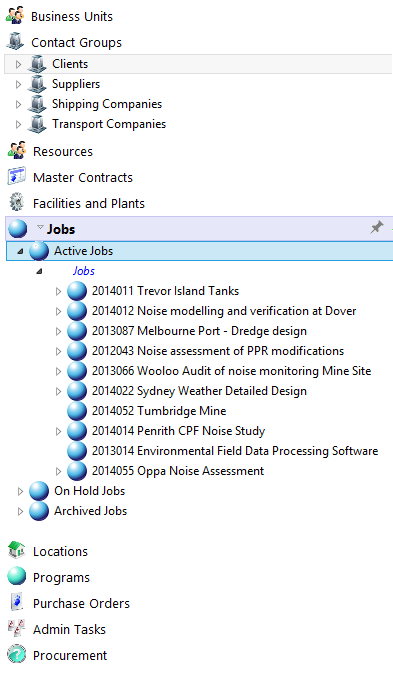Expand the Clients node
The height and width of the screenshot is (677, 393).
point(18,64)
